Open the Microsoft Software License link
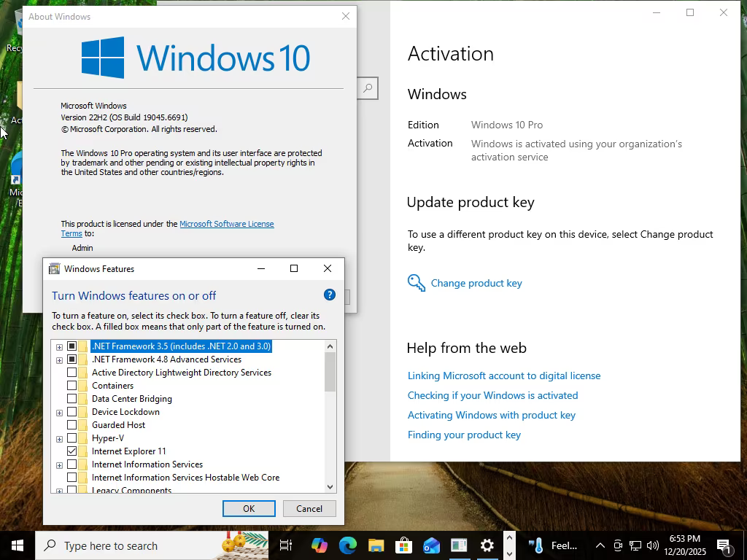747x560 pixels. click(x=226, y=224)
